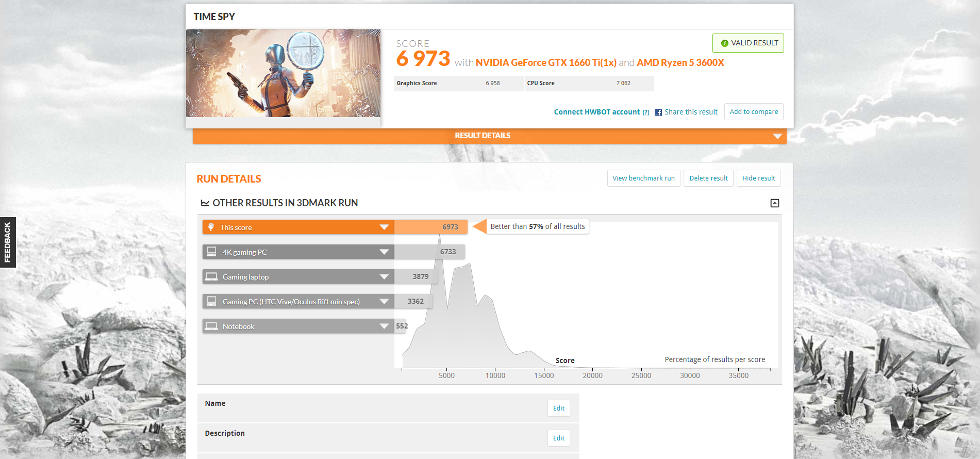Click the 20000 axis label on chart
980x459 pixels.
(592, 375)
